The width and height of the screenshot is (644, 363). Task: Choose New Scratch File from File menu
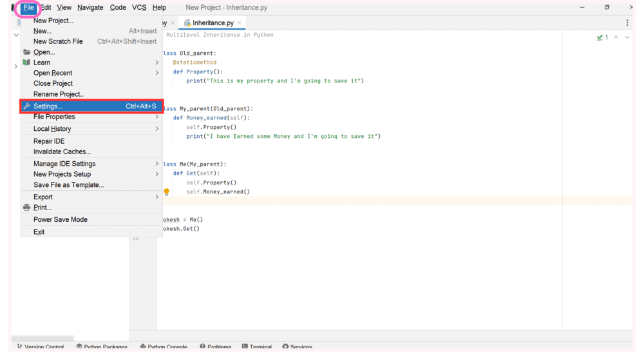[58, 41]
